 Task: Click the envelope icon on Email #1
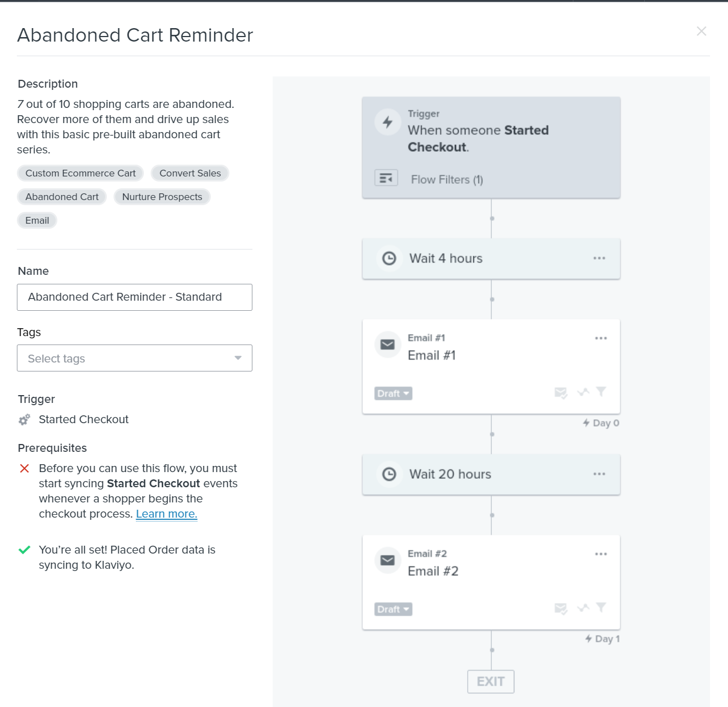(x=387, y=344)
